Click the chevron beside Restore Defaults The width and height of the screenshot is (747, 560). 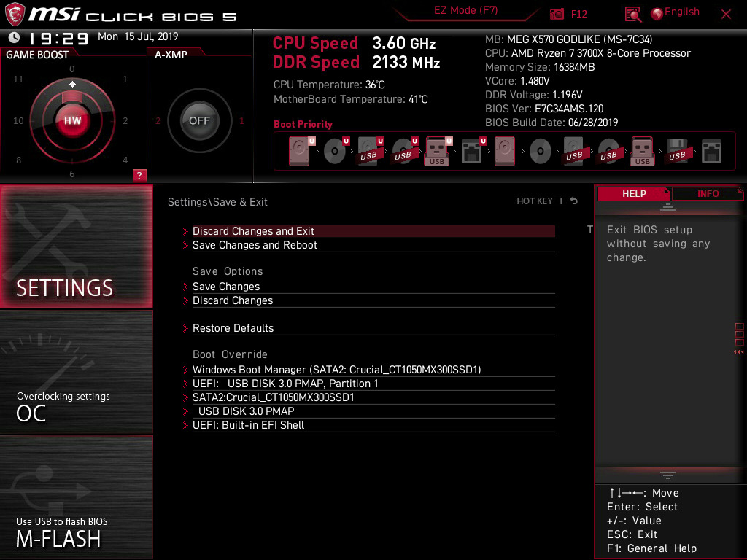click(185, 328)
